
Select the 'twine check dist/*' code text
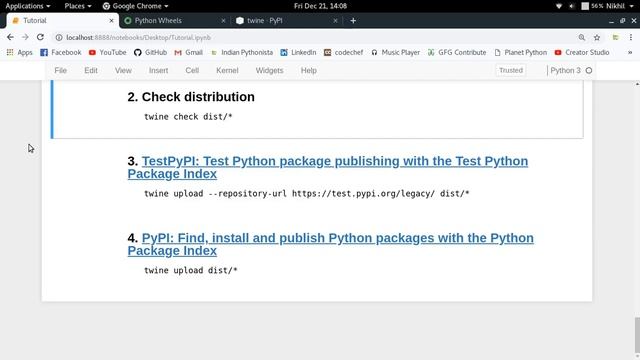(x=188, y=117)
